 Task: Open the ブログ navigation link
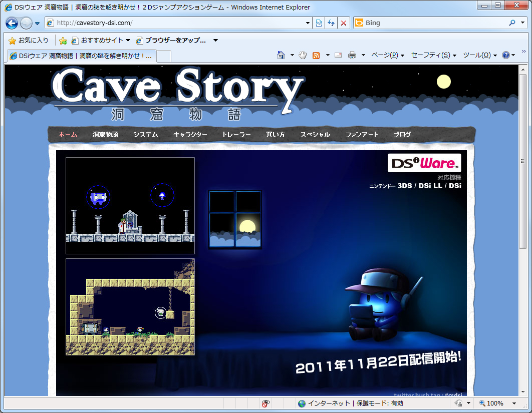click(x=401, y=135)
